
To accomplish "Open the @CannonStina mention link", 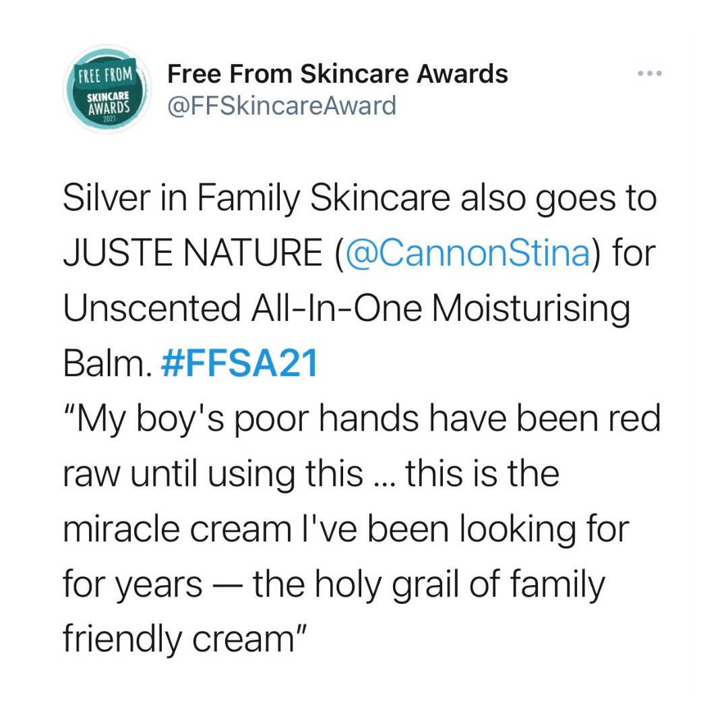I will click(x=467, y=256).
